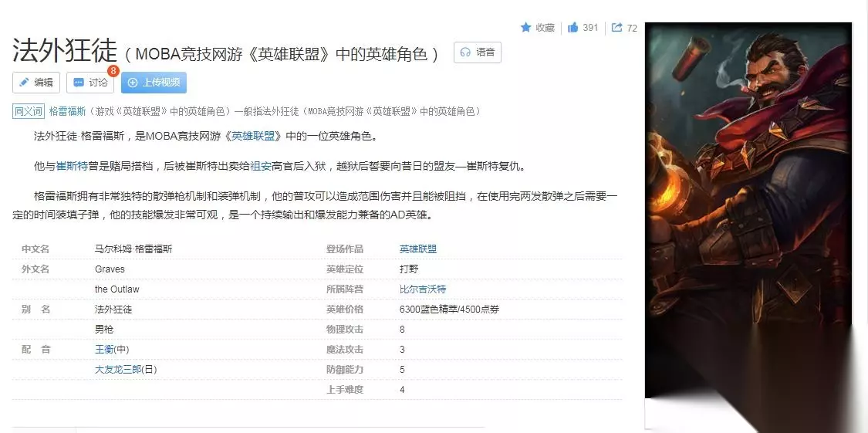Open the 讨论 discussion button
The height and width of the screenshot is (433, 868).
[90, 83]
